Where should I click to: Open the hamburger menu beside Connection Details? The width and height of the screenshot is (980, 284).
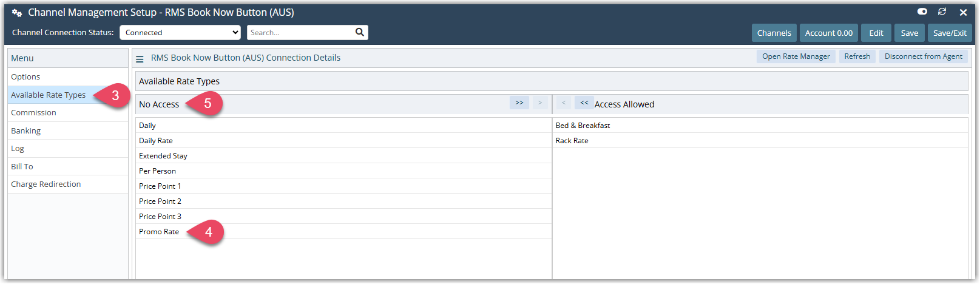pyautogui.click(x=140, y=59)
